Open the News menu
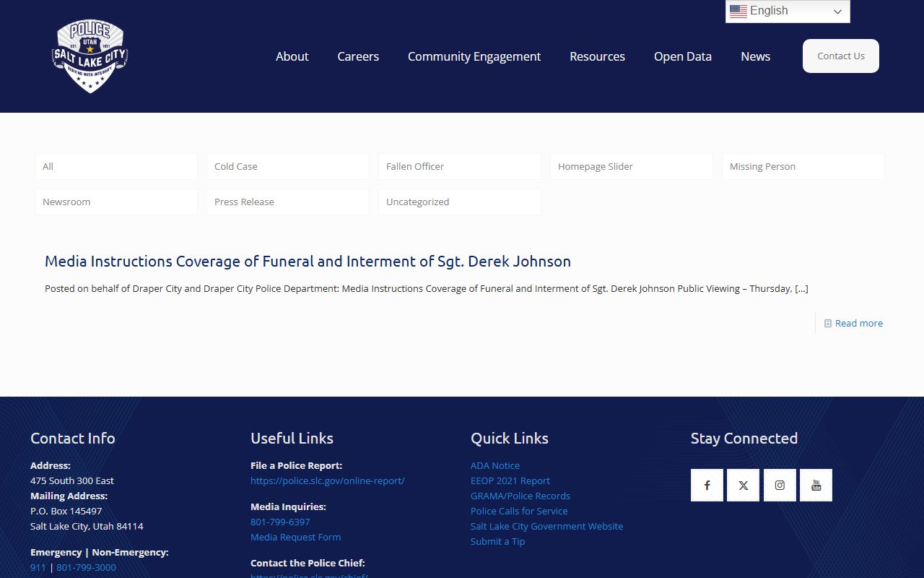Screen dimensions: 924x578 (755, 56)
